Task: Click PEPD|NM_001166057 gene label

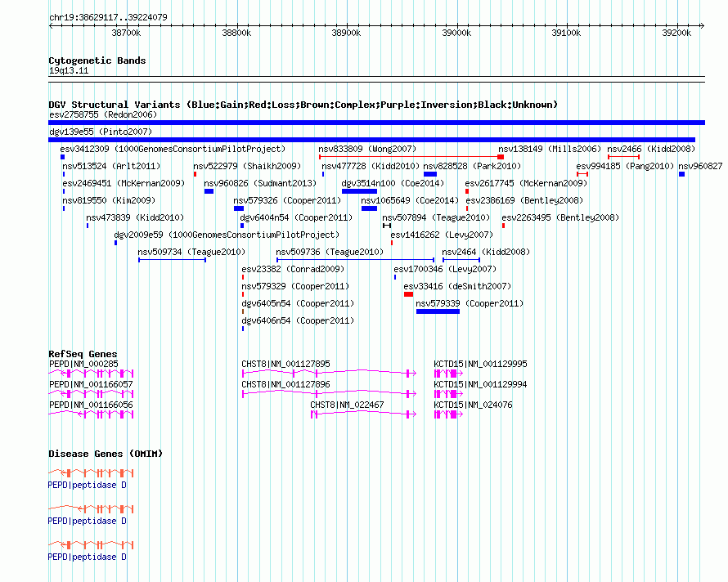Action: point(91,385)
